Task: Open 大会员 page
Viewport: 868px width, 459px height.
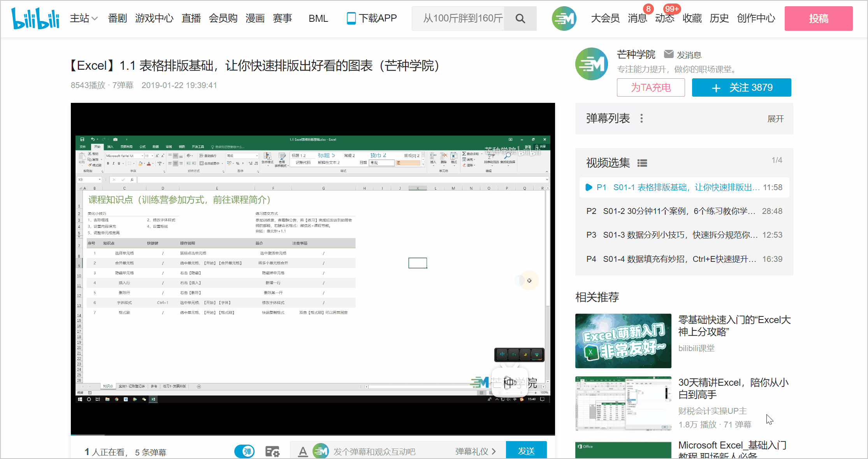Action: tap(605, 18)
